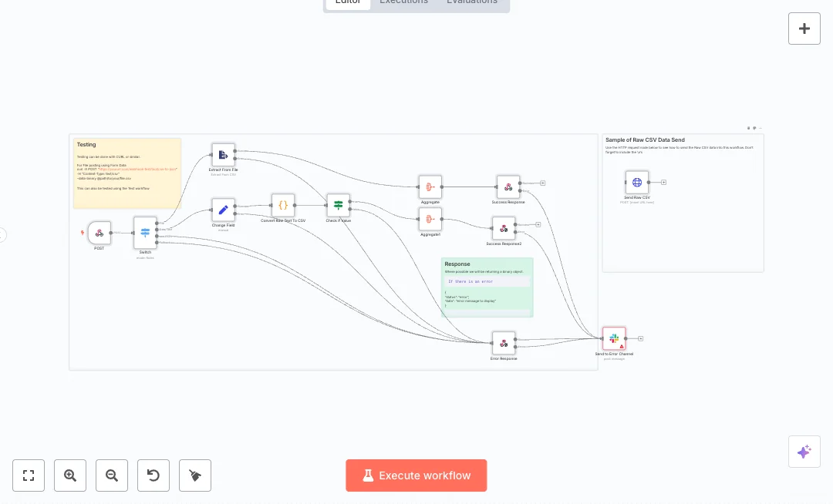Open the add node plus button

[x=804, y=29]
